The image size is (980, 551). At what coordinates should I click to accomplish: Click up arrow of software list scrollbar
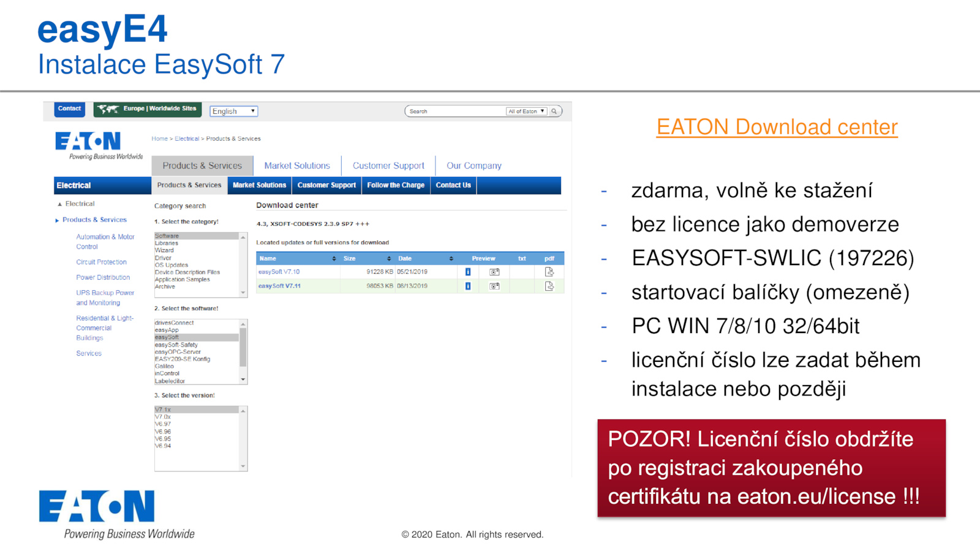[243, 324]
